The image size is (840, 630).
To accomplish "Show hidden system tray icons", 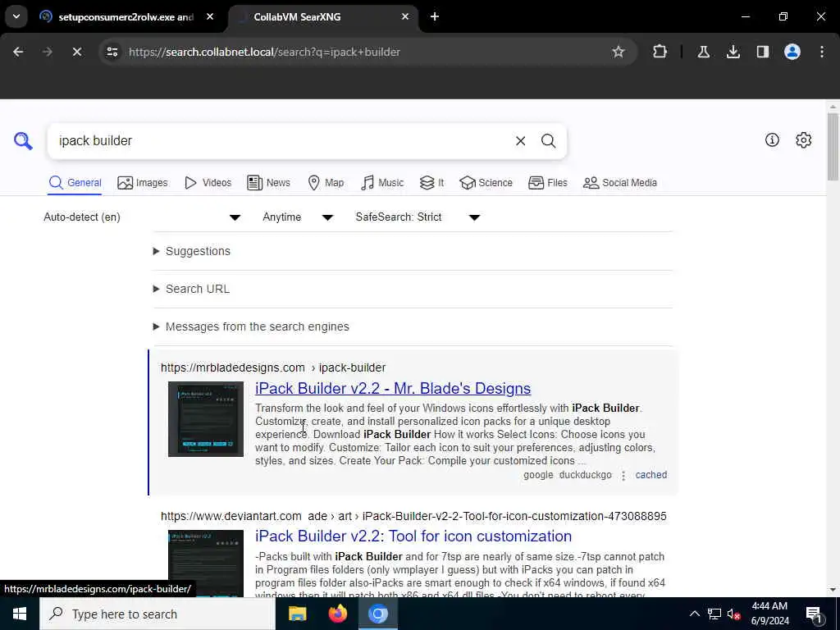I will coord(694,614).
